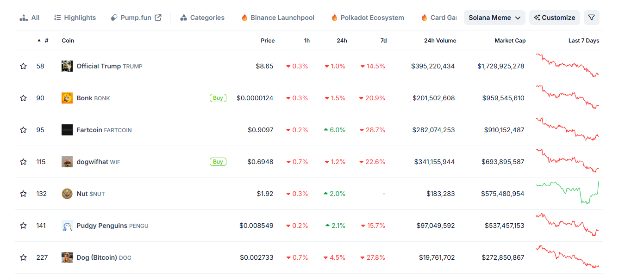The width and height of the screenshot is (644, 275).
Task: Open the Customize options
Action: point(554,18)
